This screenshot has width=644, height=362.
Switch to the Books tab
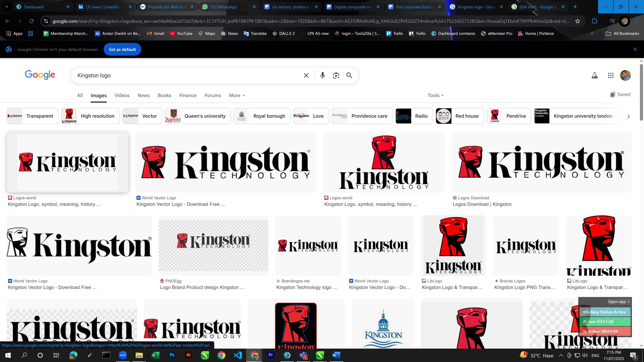pyautogui.click(x=164, y=95)
